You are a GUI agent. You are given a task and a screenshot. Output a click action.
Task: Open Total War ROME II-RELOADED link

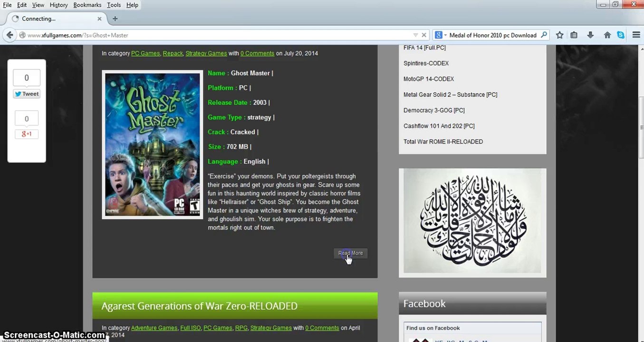[443, 142]
